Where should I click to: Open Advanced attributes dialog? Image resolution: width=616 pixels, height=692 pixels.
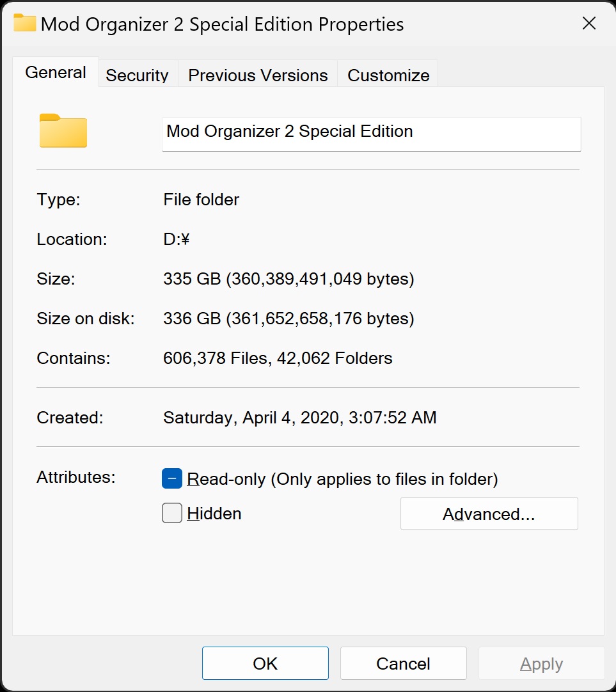pos(489,514)
